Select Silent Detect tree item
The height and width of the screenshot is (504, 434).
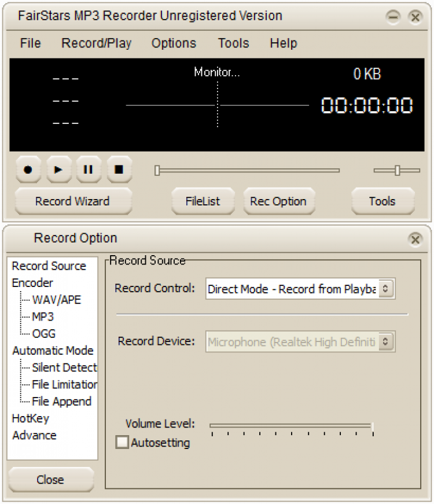tap(64, 367)
